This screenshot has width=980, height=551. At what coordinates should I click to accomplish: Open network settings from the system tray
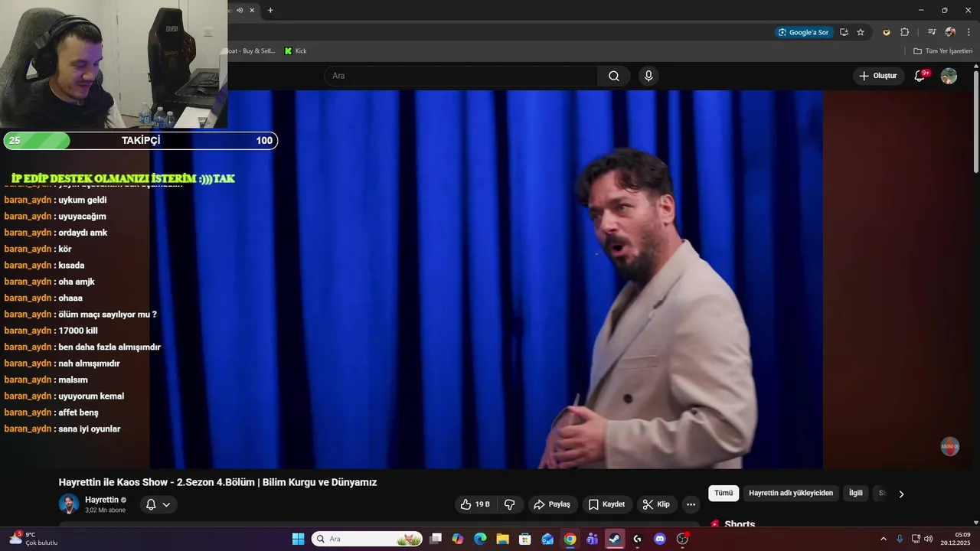(916, 539)
